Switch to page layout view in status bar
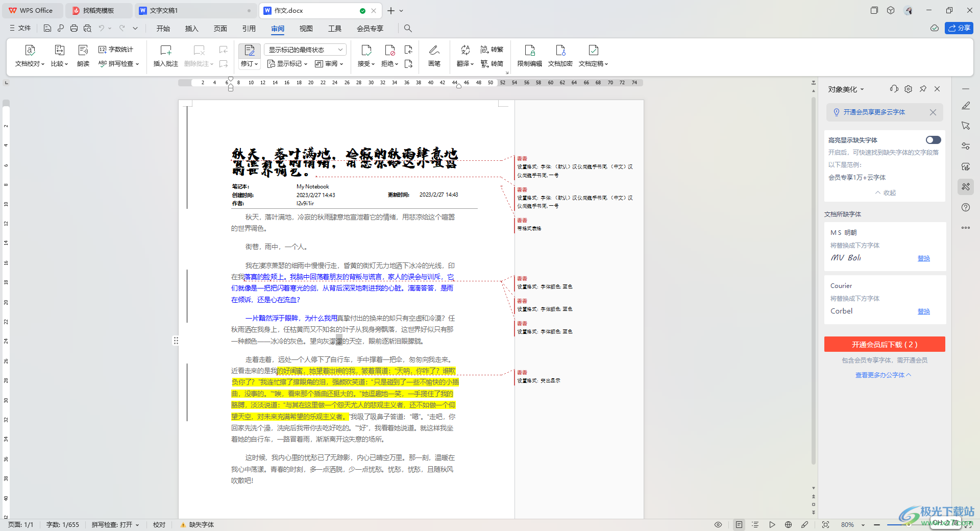 [x=739, y=524]
